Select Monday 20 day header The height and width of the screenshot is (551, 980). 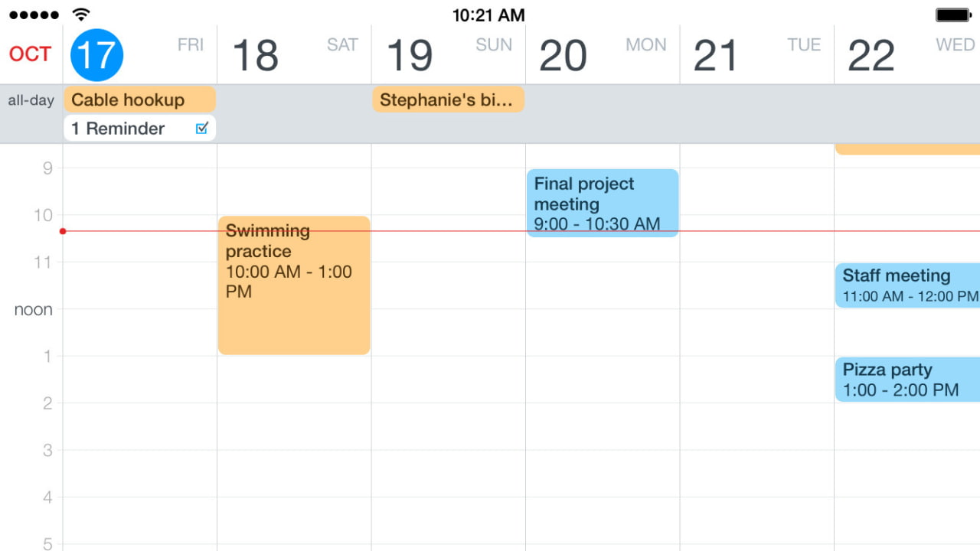603,55
